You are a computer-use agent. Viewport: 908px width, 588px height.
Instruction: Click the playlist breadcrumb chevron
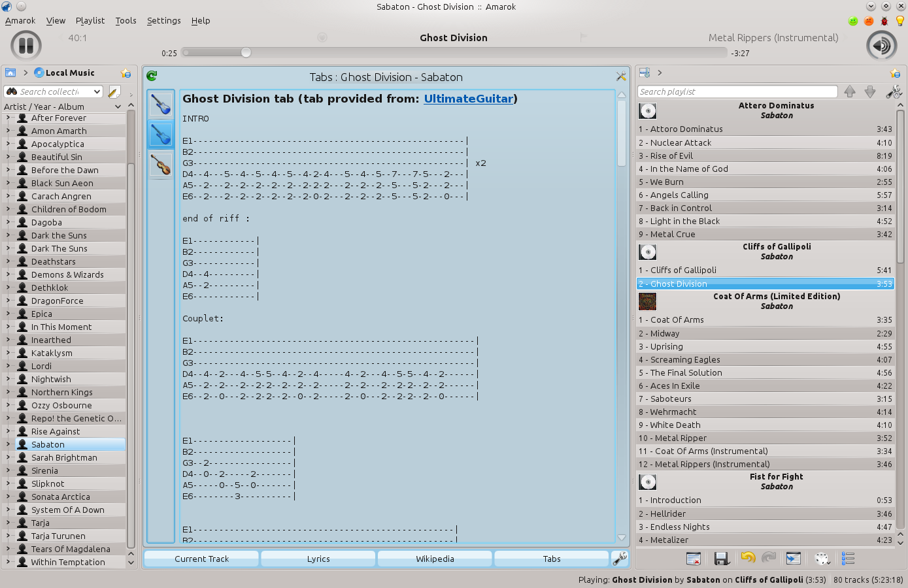pos(660,73)
